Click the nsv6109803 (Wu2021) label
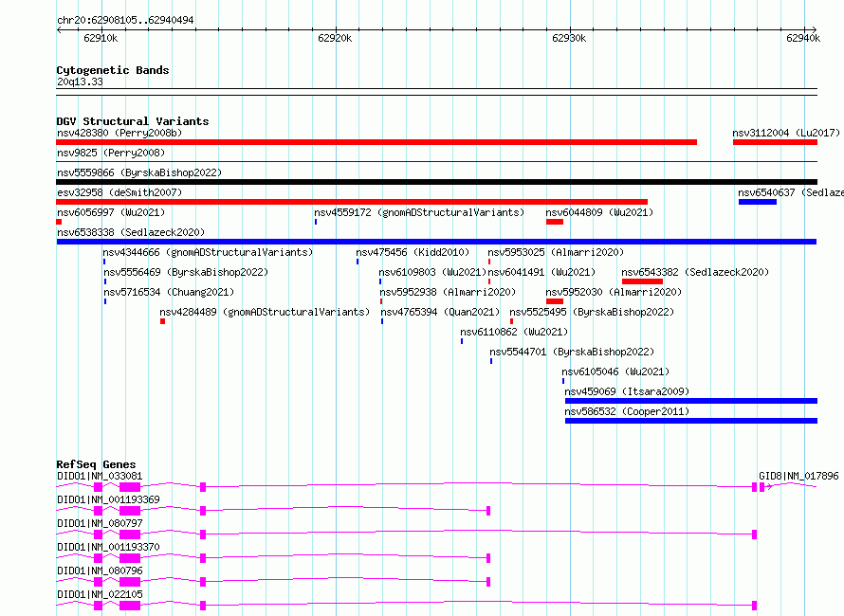This screenshot has width=844, height=616. 432,272
